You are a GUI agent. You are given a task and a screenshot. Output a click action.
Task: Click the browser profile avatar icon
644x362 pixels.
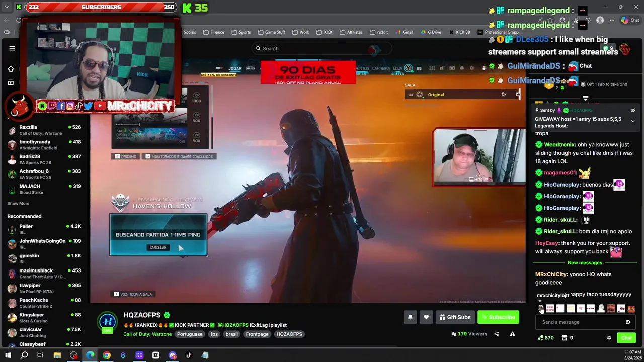600,20
